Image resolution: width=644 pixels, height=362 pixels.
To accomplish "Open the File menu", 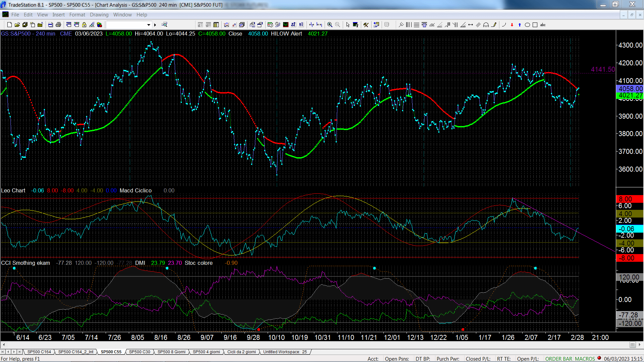I will (15, 15).
